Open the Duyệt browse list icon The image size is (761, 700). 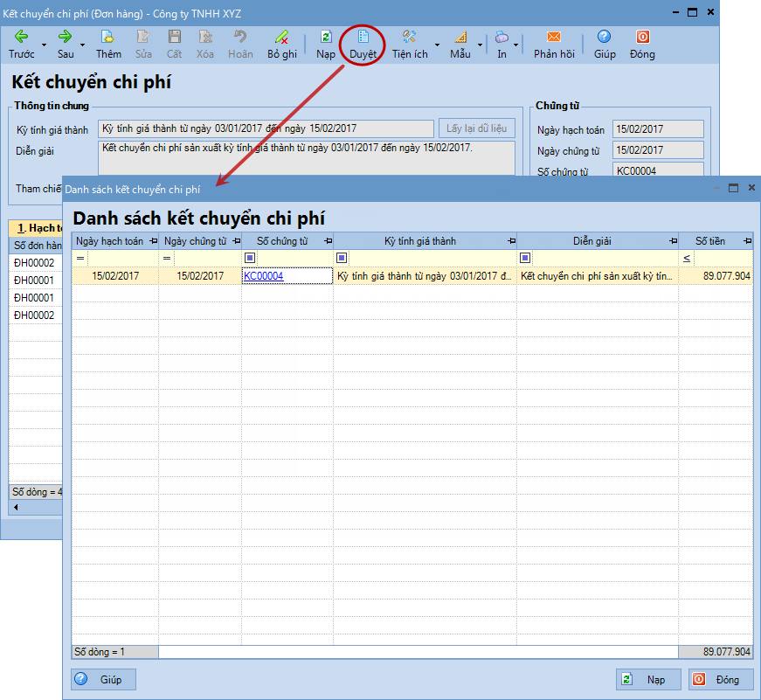[363, 37]
